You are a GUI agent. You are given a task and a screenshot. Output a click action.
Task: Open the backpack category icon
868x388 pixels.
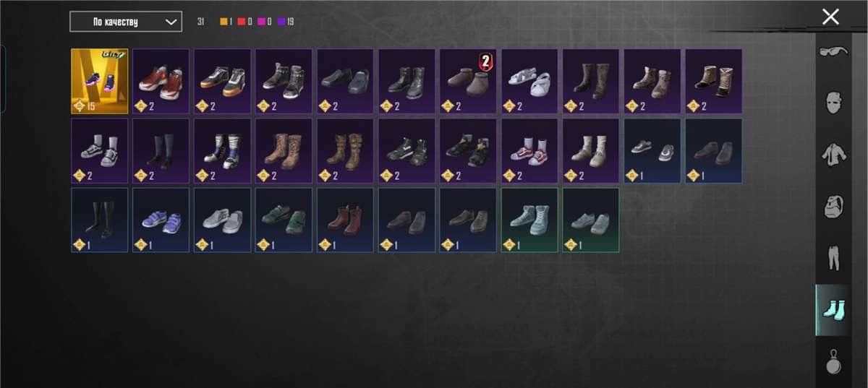(x=833, y=205)
